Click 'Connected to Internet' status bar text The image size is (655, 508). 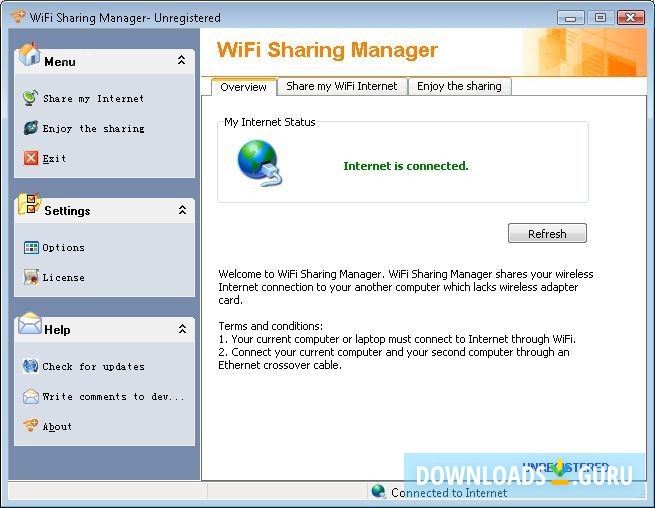coord(449,493)
